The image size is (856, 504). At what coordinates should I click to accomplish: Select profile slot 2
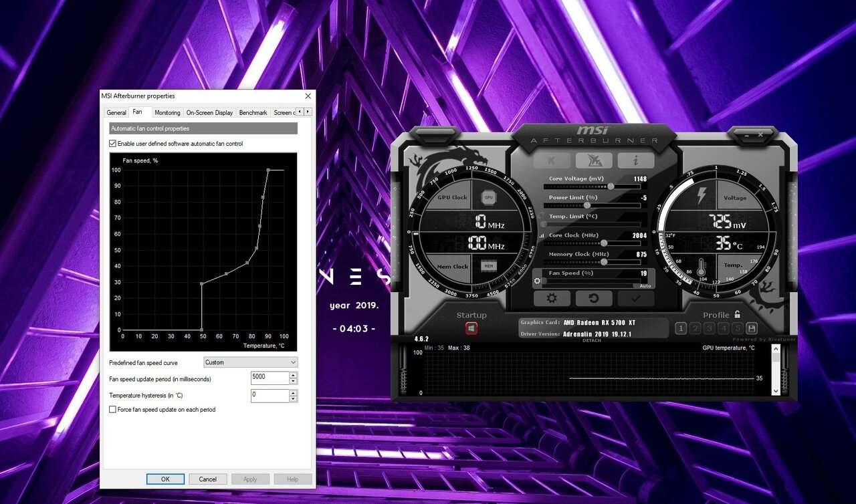(695, 328)
